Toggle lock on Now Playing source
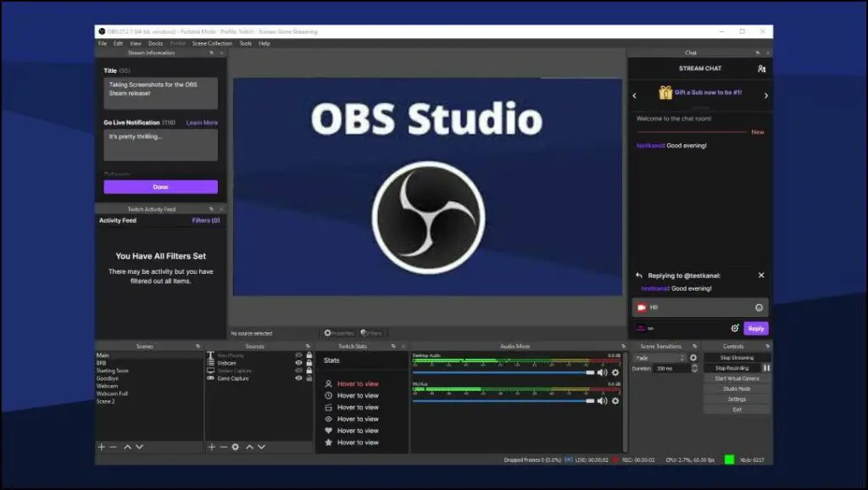 point(309,355)
